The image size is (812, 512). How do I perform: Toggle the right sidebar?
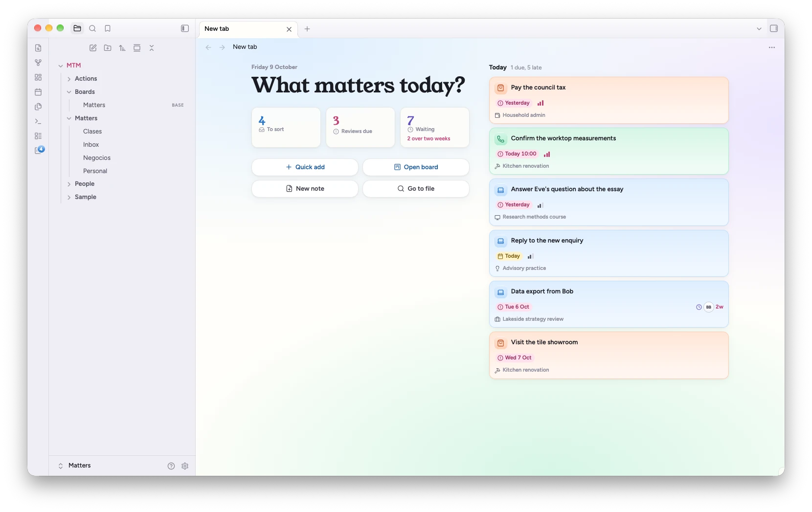point(774,28)
